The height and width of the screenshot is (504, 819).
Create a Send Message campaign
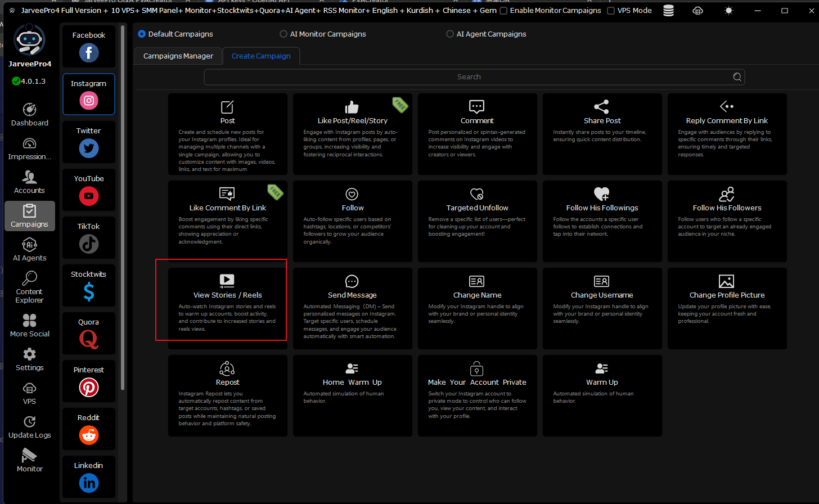click(352, 306)
